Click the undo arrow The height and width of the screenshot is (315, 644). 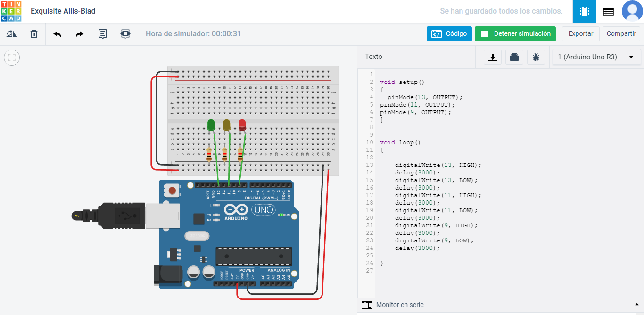click(x=57, y=34)
